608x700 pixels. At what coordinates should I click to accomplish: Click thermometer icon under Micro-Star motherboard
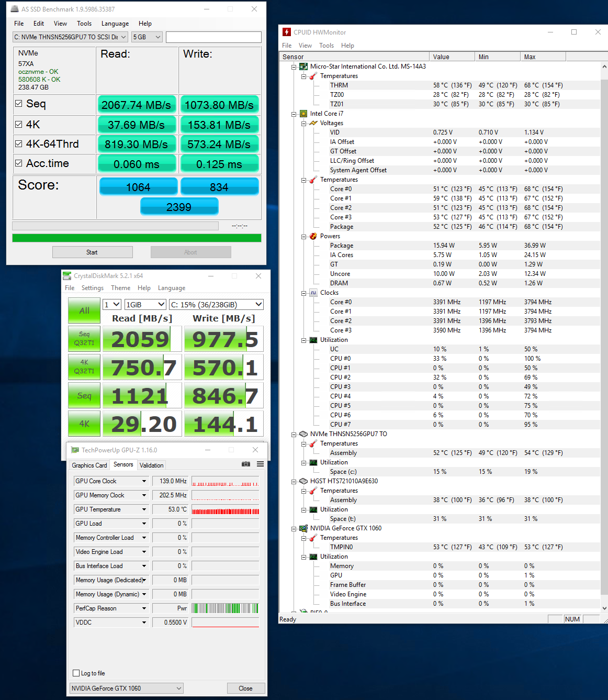pyautogui.click(x=313, y=76)
